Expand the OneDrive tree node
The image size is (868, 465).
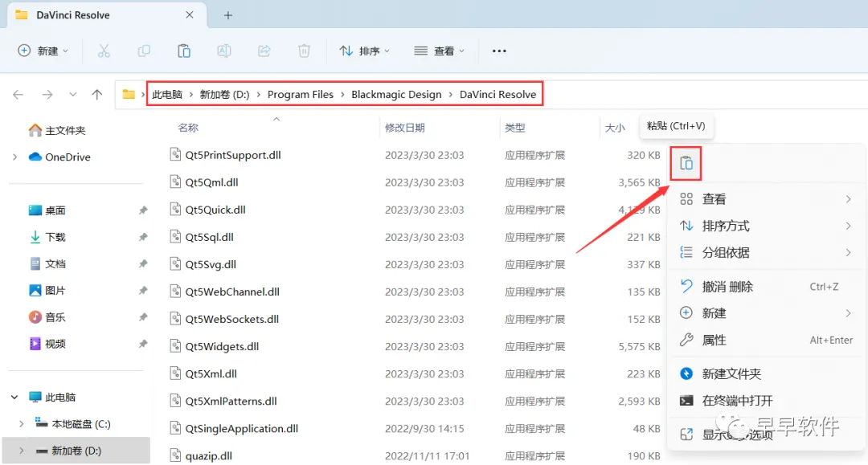[15, 157]
